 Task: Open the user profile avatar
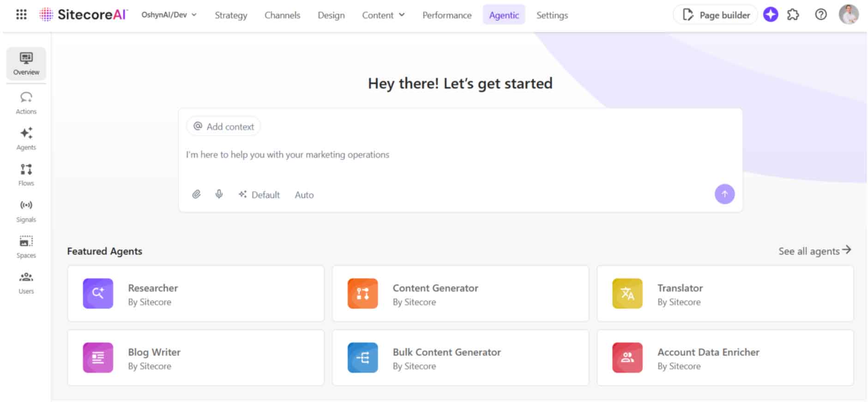[x=849, y=14]
